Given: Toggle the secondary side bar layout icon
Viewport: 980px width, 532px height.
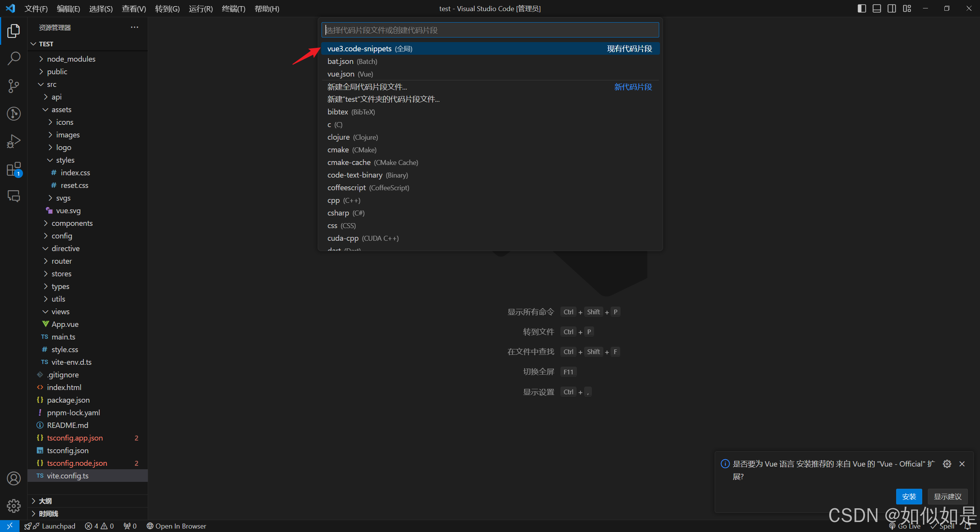Looking at the screenshot, I should [x=892, y=8].
